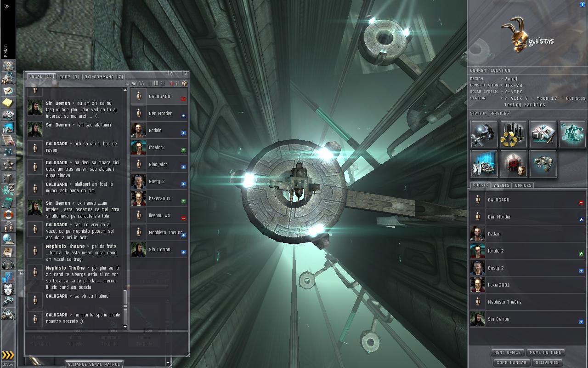Open the chat window settings circle icon

pyautogui.click(x=171, y=74)
